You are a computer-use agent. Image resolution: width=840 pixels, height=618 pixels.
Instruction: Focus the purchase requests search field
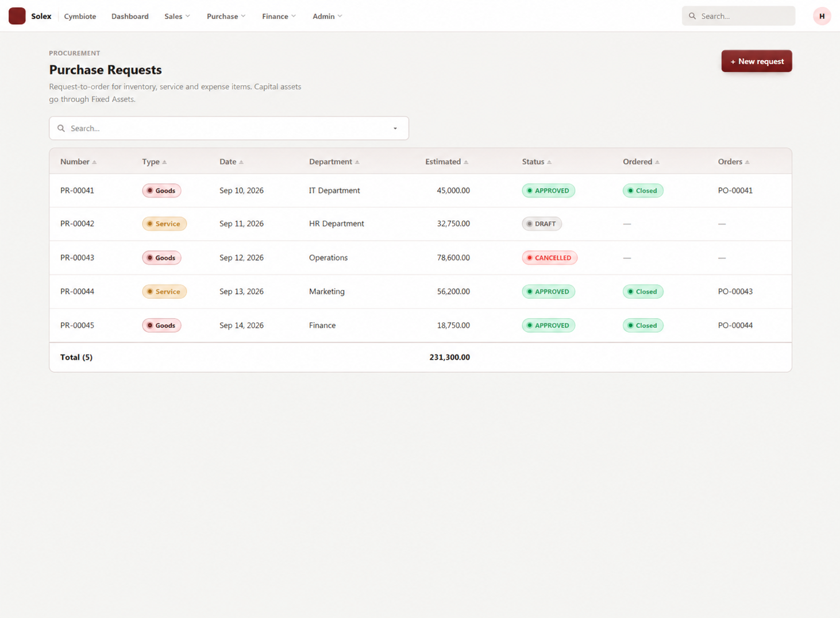click(229, 128)
